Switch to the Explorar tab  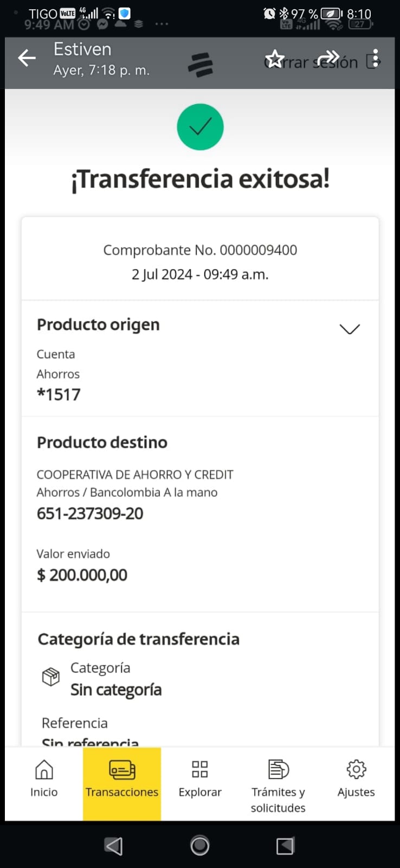coord(200,779)
